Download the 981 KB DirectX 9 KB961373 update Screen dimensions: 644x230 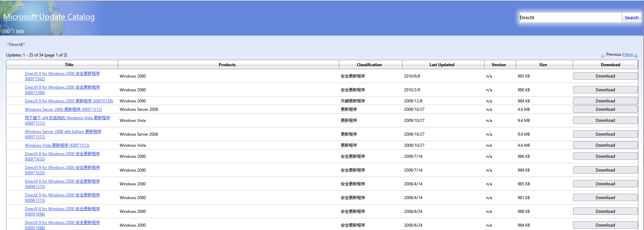click(605, 198)
